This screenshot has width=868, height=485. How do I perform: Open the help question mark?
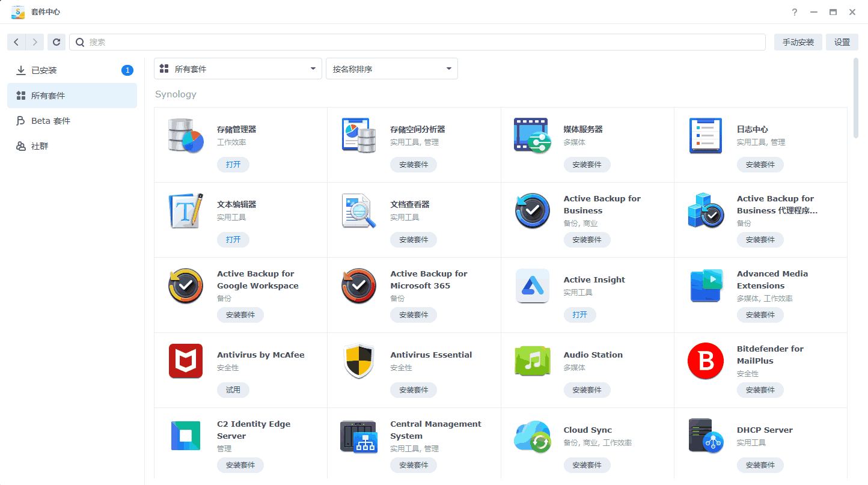point(795,12)
